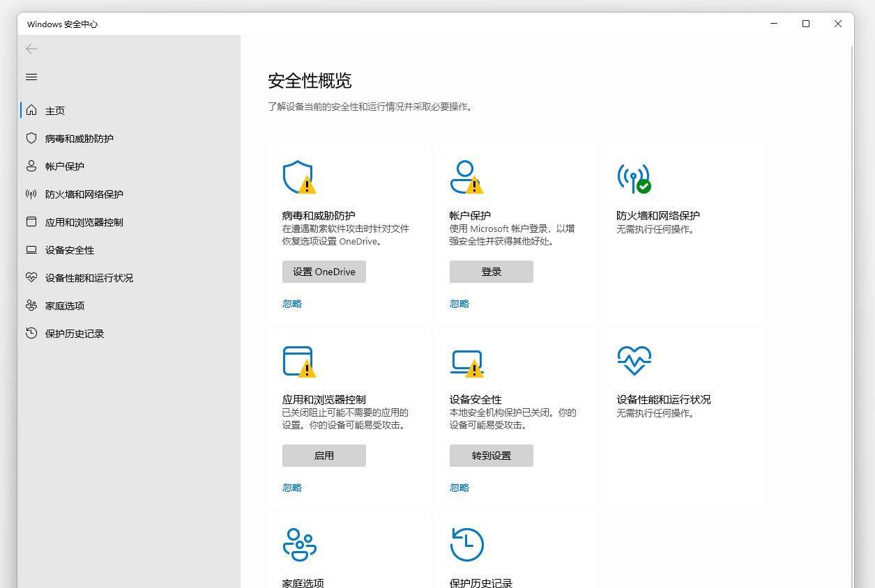Click the 设置 OneDrive button
Screen dimensions: 875x588
[x=324, y=271]
